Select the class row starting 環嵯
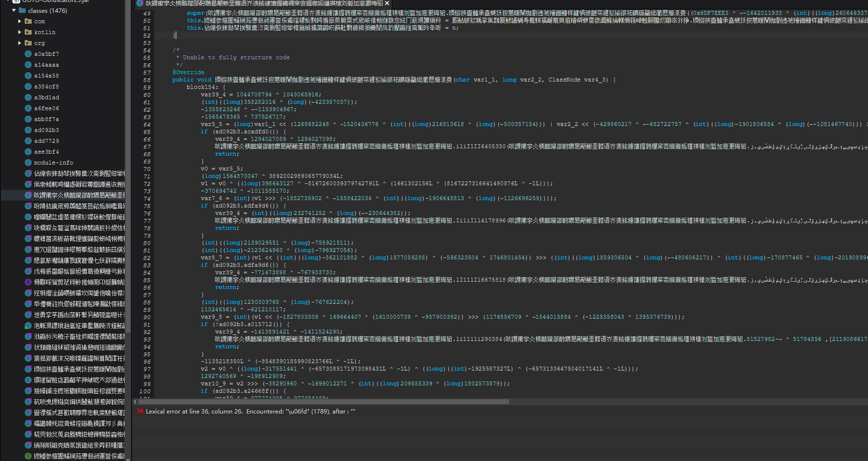This screenshot has height=461, width=868. click(63, 380)
